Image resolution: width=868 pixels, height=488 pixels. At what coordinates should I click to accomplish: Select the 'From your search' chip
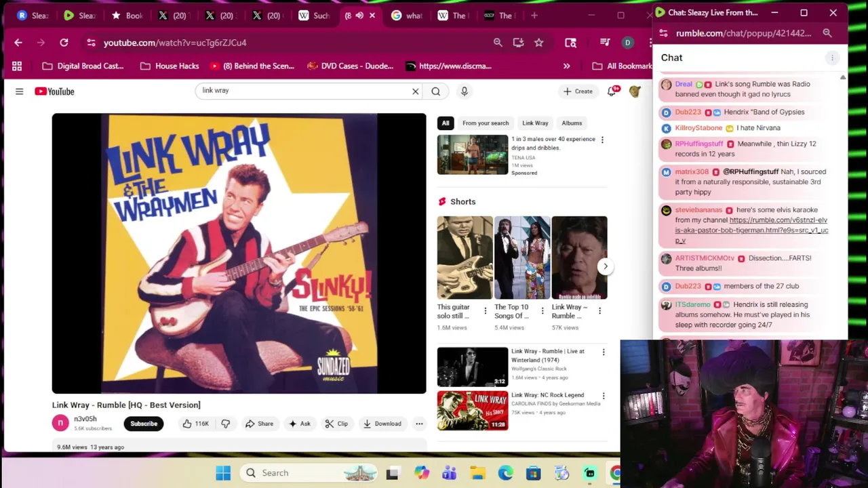pyautogui.click(x=486, y=123)
